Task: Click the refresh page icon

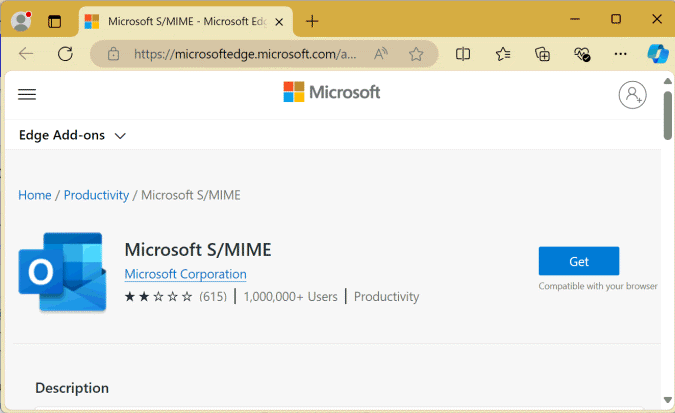Action: pos(65,54)
